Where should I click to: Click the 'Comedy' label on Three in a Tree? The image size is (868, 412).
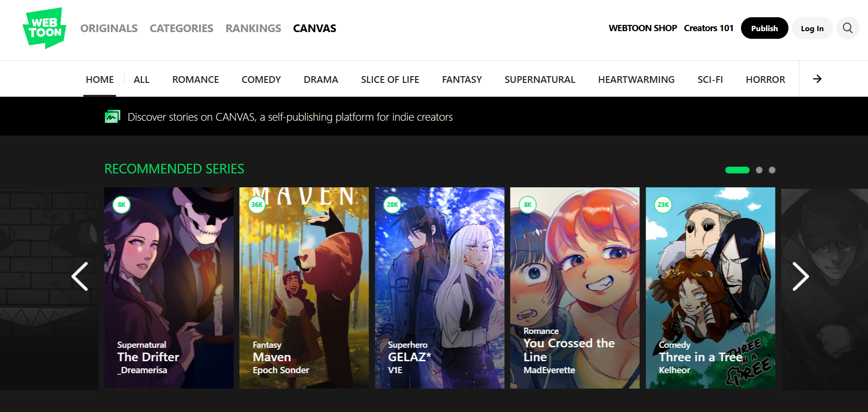tap(675, 345)
